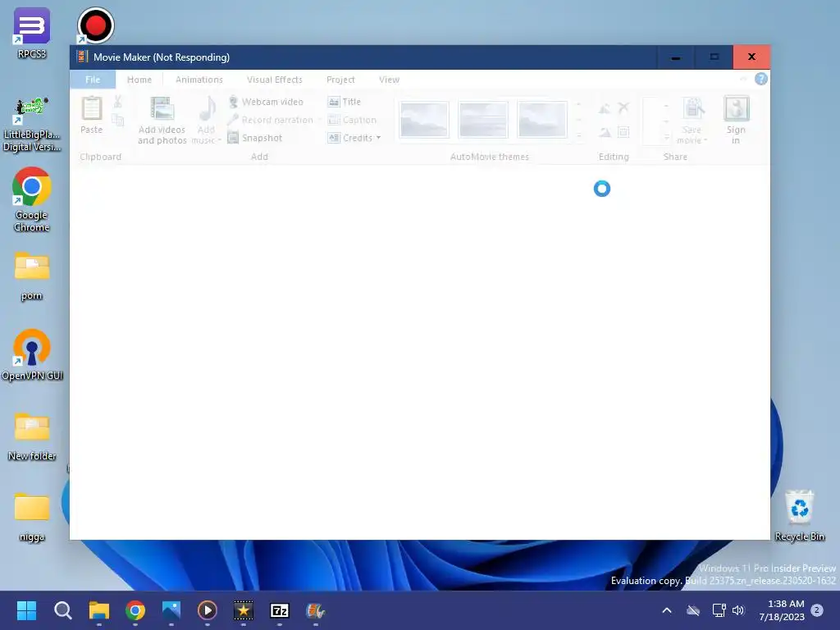Click the Rotate right icon
The height and width of the screenshot is (630, 840).
(x=605, y=132)
